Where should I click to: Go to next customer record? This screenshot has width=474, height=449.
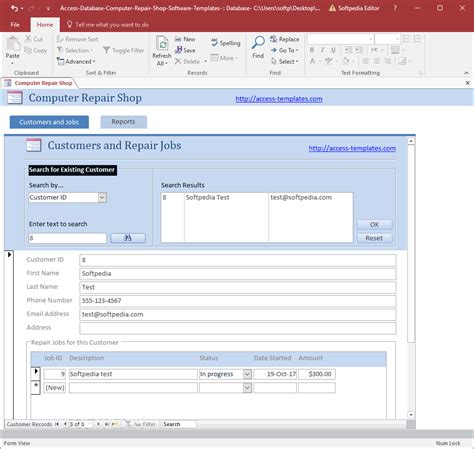tap(98, 424)
